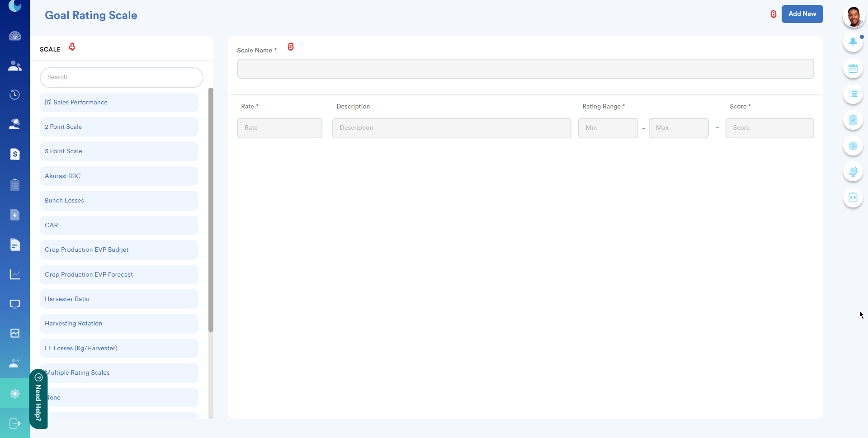Open the presentation screen icon in sidebar
868x438 pixels.
tap(15, 304)
